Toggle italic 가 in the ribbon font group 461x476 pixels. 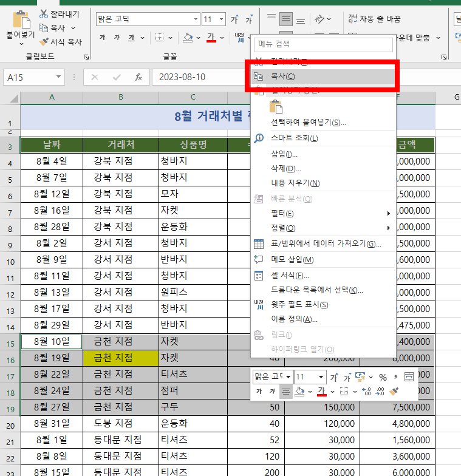pos(117,38)
